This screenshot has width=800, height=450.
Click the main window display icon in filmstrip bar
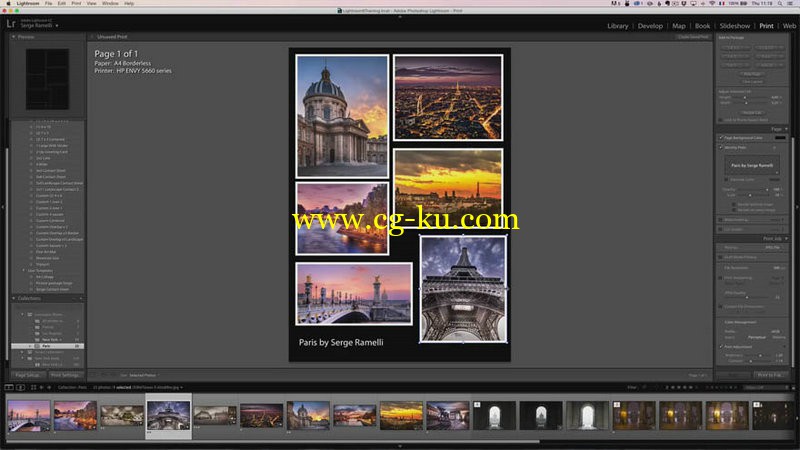click(x=9, y=388)
